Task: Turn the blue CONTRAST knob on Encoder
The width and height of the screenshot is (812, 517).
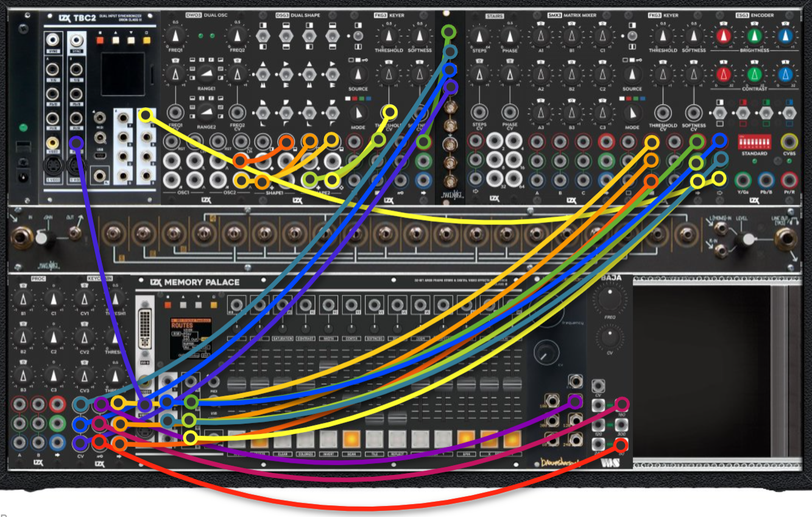Action: tap(786, 74)
